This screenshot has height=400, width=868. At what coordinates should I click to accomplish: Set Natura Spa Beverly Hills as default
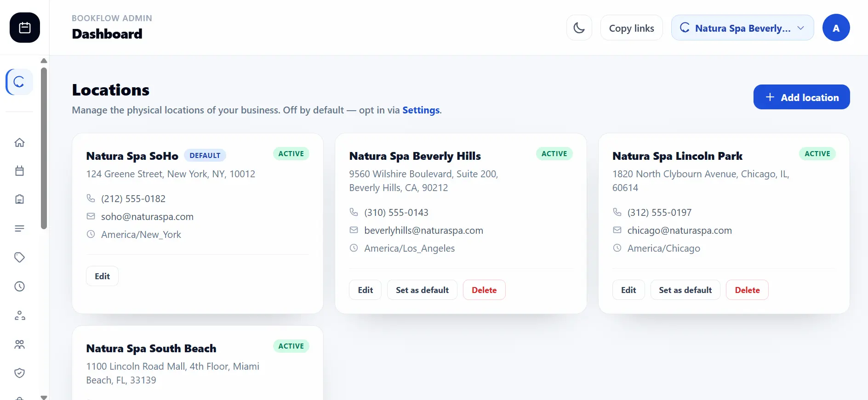pyautogui.click(x=422, y=290)
